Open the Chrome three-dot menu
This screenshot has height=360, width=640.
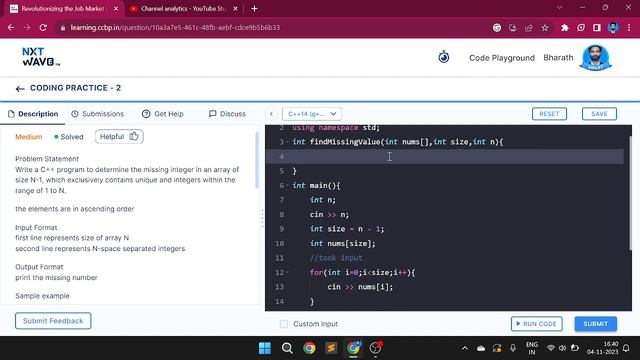point(629,28)
